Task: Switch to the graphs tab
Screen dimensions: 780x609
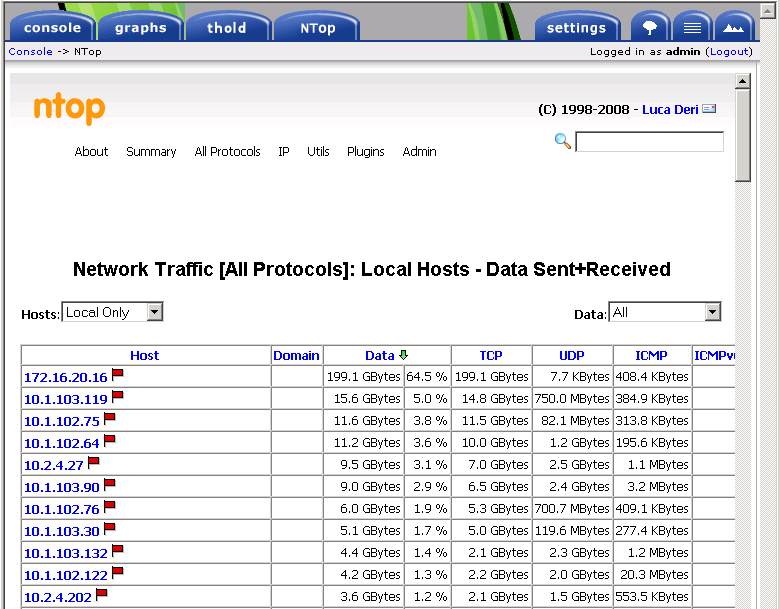Action: [x=141, y=27]
